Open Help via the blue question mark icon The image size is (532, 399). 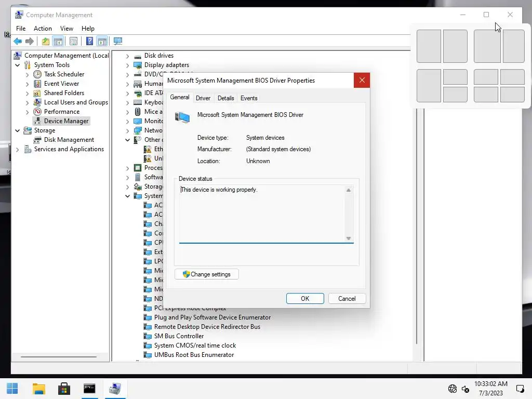click(89, 42)
